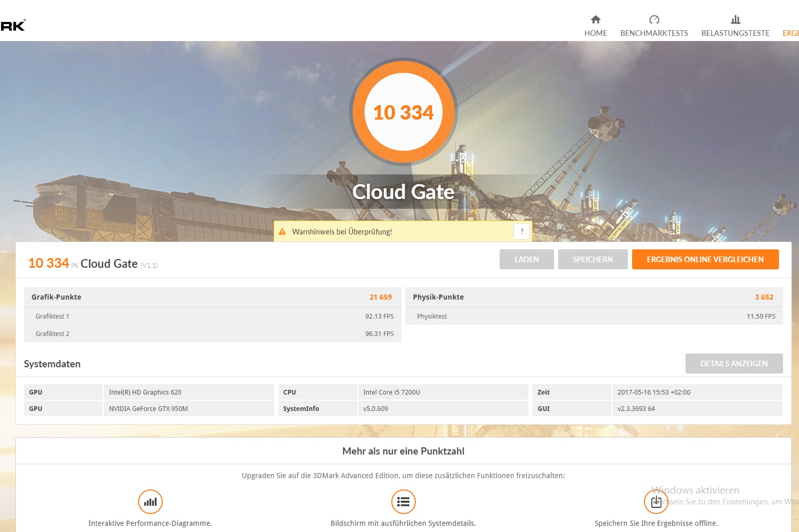Click the SystemInfo label cell
Screen dimensions: 799x532
click(317, 408)
